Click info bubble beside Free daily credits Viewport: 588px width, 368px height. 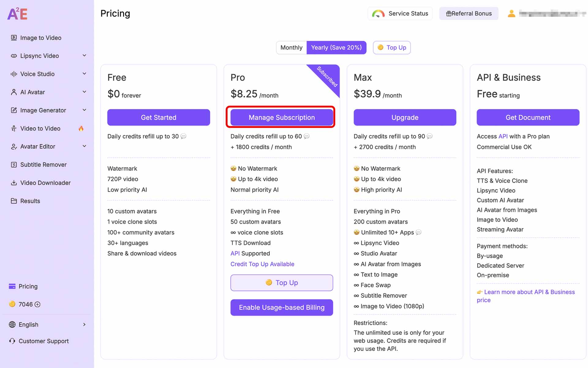[x=183, y=136]
